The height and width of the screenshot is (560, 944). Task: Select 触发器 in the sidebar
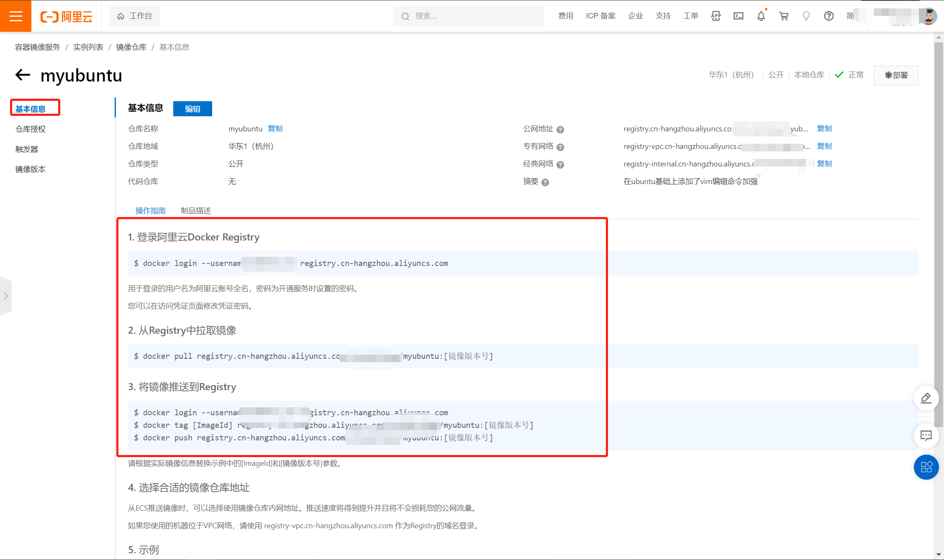[x=27, y=149]
